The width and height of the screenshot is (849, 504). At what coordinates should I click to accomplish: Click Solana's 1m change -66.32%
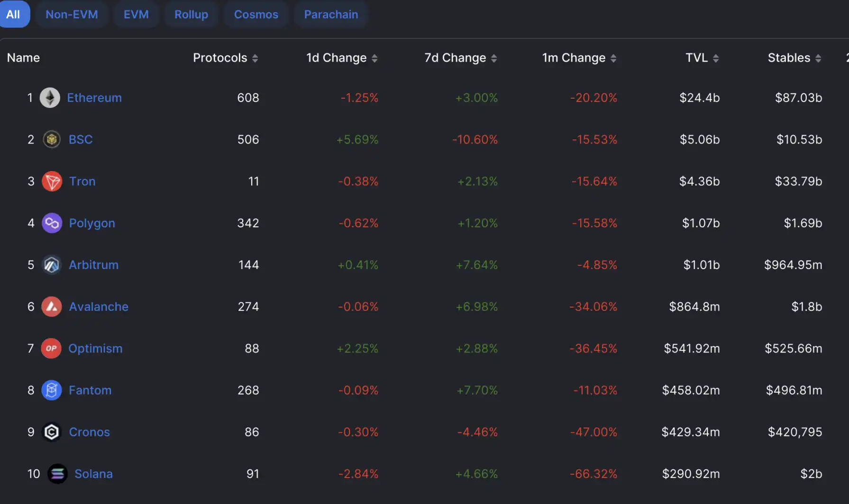pyautogui.click(x=593, y=474)
